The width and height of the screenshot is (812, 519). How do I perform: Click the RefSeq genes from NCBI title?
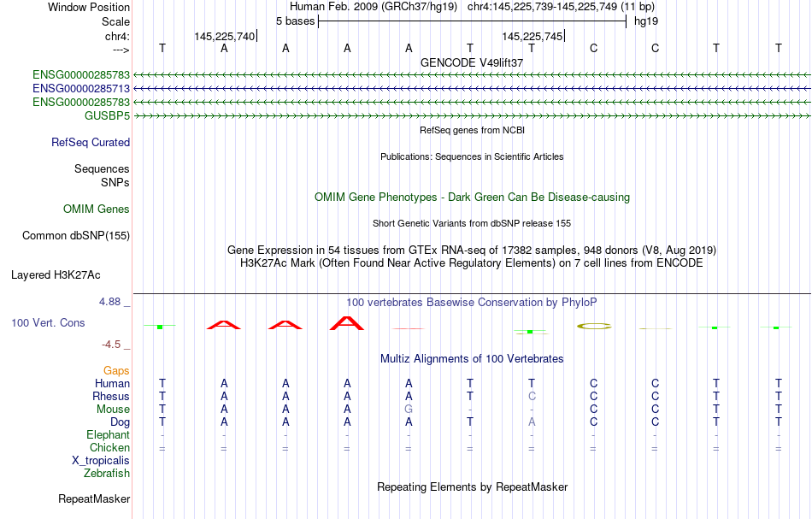tap(473, 131)
